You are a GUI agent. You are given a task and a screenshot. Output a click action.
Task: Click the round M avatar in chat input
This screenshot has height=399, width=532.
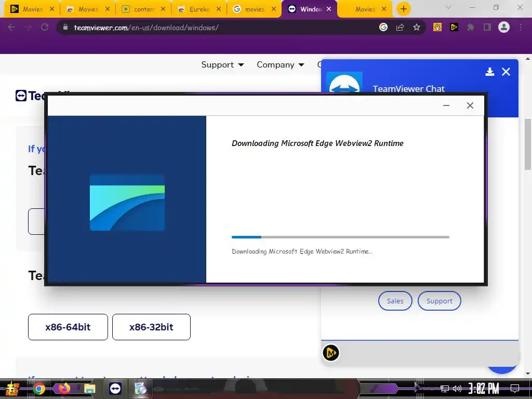[331, 353]
